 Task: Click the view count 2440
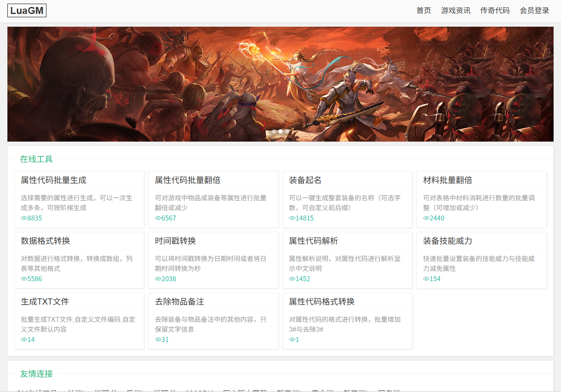pyautogui.click(x=437, y=218)
